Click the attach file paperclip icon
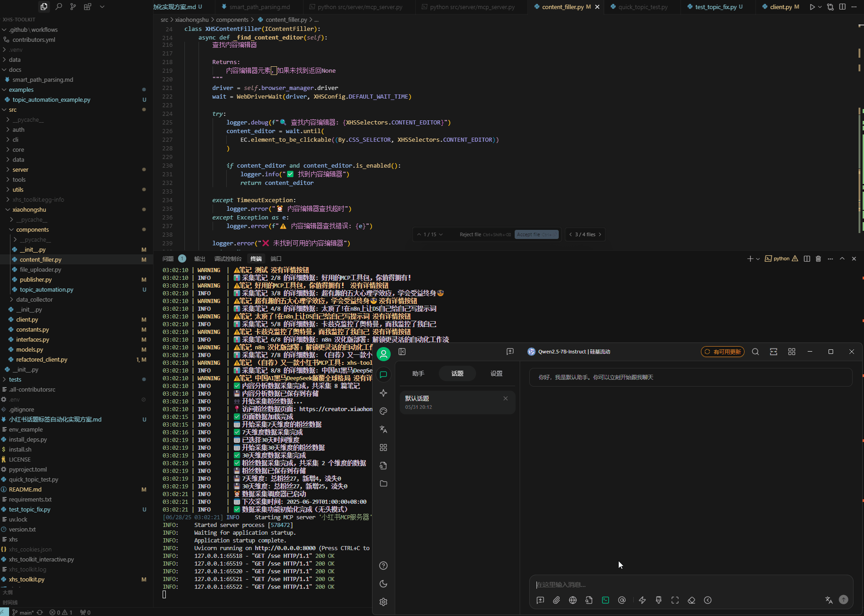The image size is (864, 616). [x=556, y=600]
